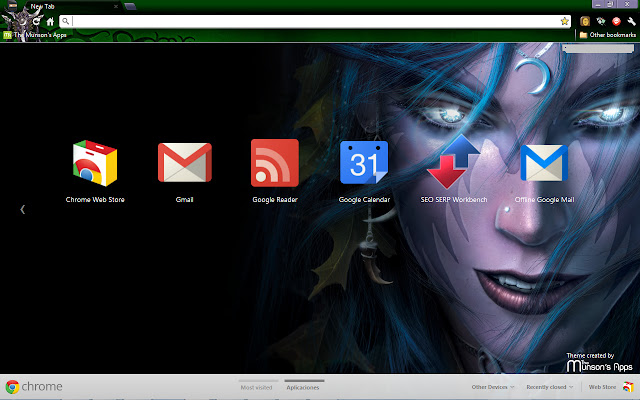Reload the page with refresh icon
The width and height of the screenshot is (640, 400).
[x=36, y=21]
